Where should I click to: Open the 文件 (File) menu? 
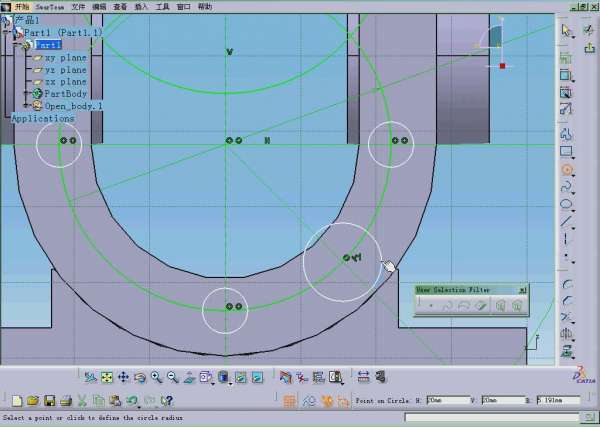click(77, 6)
